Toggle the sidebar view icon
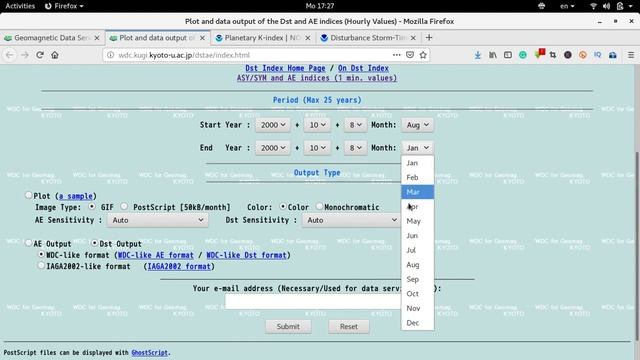The height and width of the screenshot is (360, 640). tap(508, 55)
